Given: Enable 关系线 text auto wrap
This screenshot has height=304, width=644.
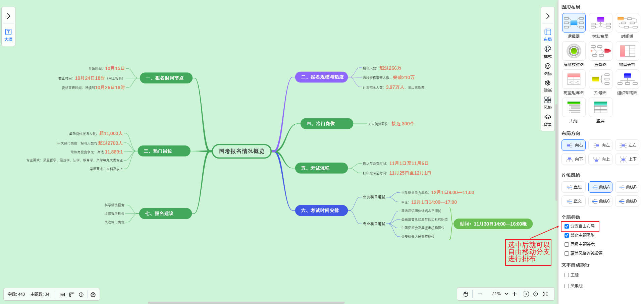Looking at the screenshot, I should 567,286.
